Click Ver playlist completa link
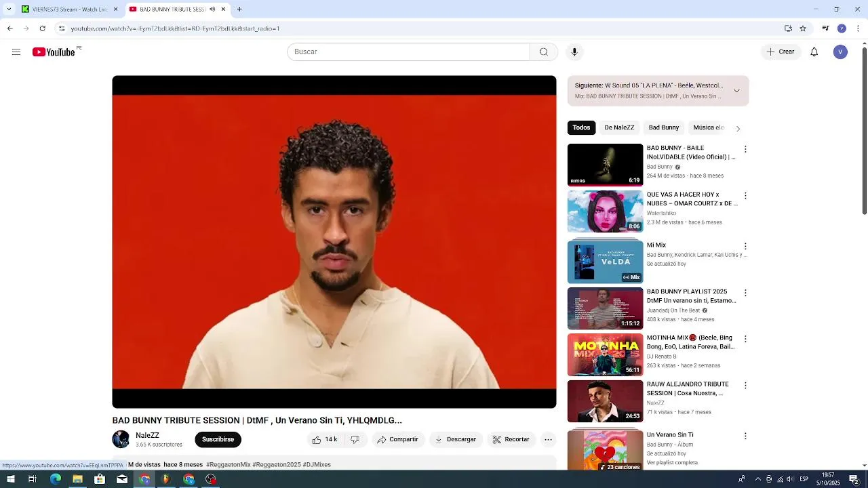The image size is (868, 488). coord(672,463)
